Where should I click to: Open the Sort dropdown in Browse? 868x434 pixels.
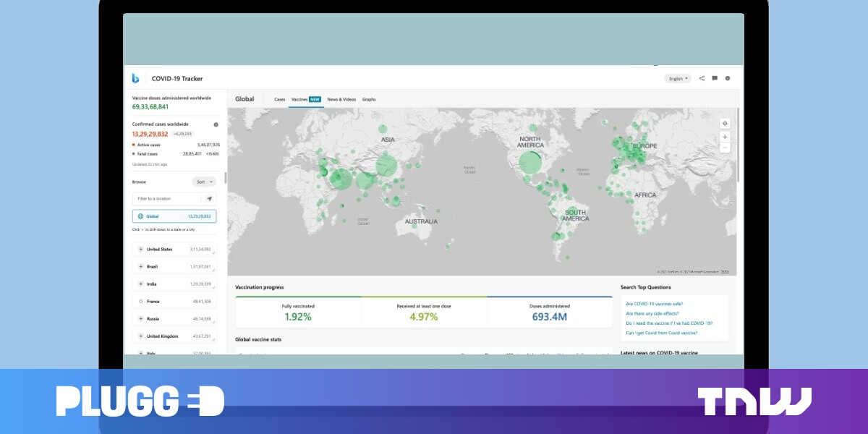click(203, 182)
